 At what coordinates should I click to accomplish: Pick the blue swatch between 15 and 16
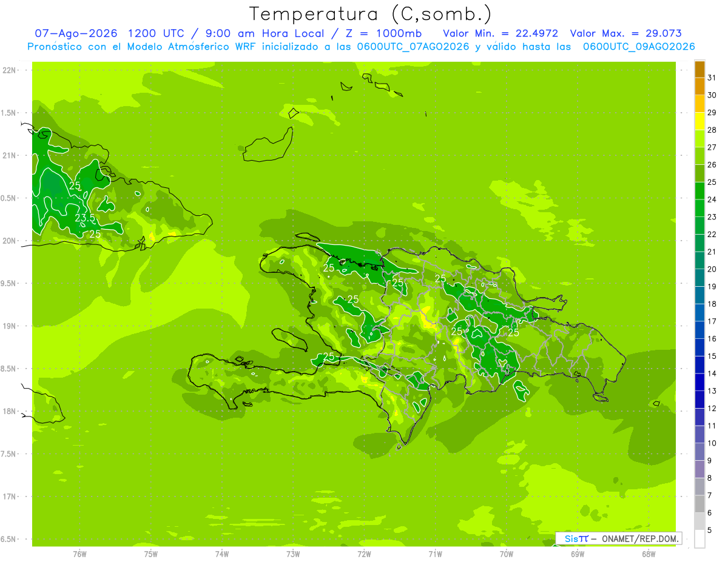699,347
